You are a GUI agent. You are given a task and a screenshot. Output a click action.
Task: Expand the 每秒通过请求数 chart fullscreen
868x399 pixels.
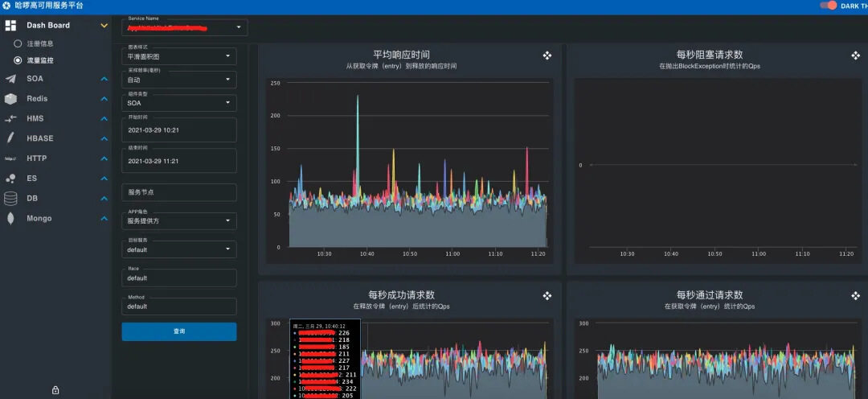tap(855, 296)
